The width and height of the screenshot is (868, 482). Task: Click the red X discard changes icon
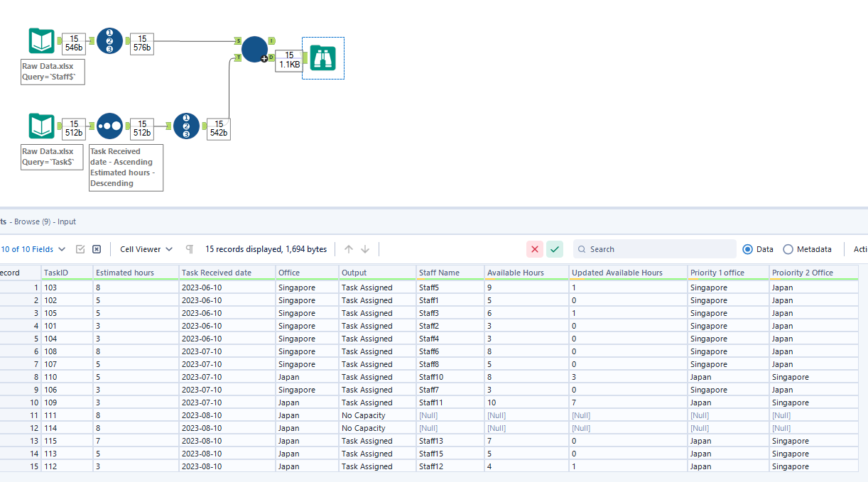(535, 249)
